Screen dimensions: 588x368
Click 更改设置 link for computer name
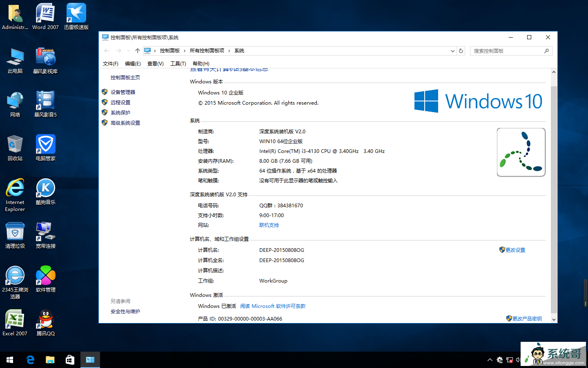click(x=515, y=250)
